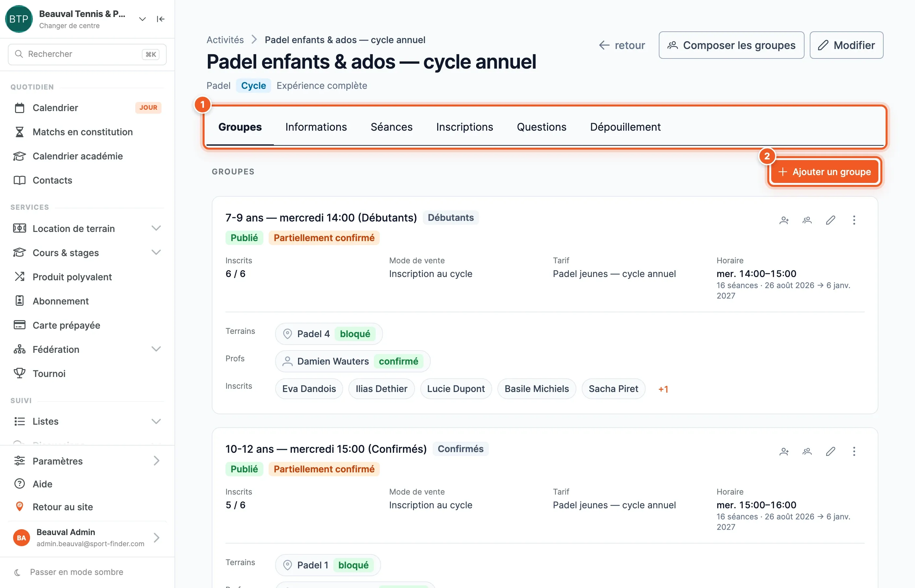
Task: Open Contacts from the sidebar
Action: coord(87,180)
